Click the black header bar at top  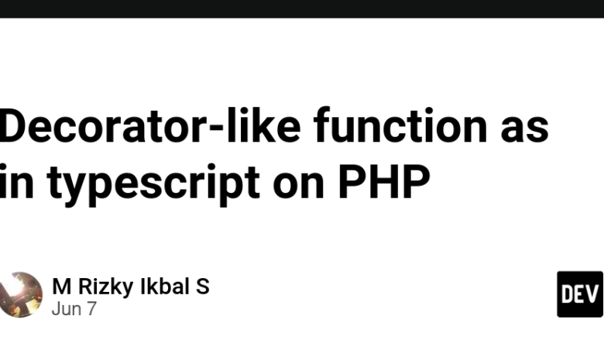pos(302,9)
